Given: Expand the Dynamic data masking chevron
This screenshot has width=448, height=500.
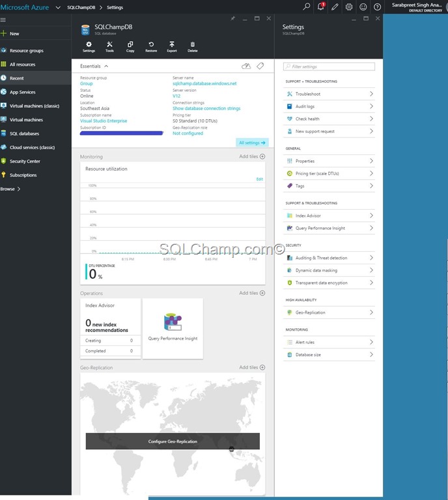Looking at the screenshot, I should 371,270.
